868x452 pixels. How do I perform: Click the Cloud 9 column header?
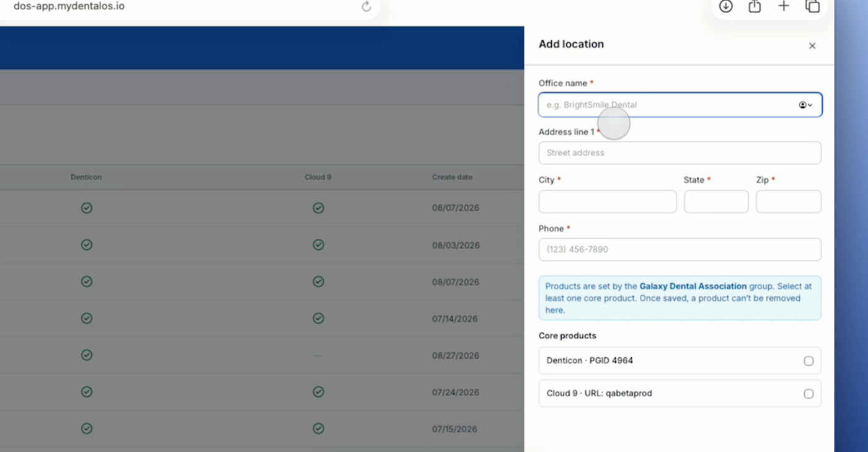tap(318, 177)
